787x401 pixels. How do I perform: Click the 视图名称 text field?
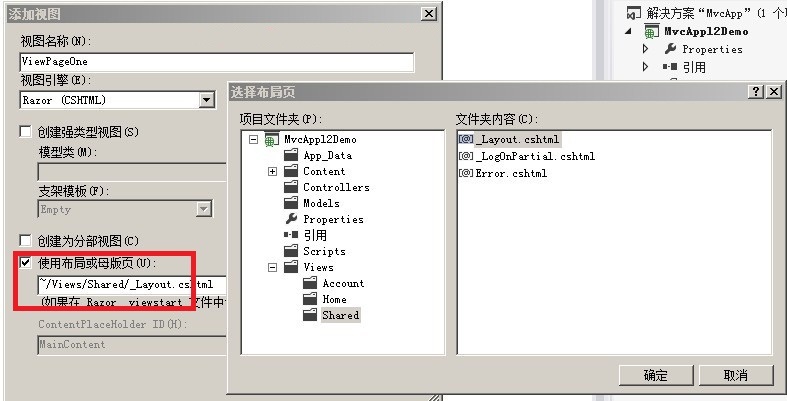[x=217, y=61]
